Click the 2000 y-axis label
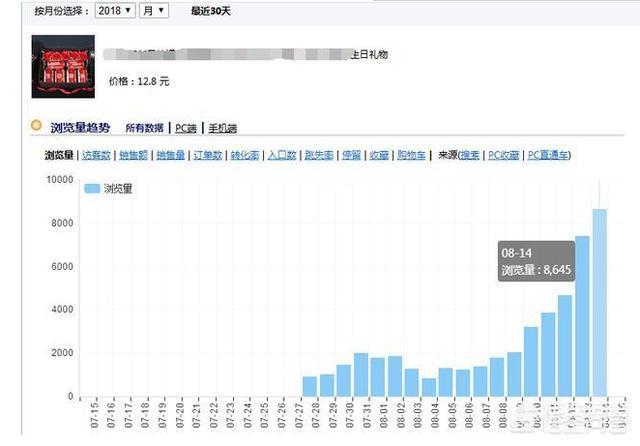 point(62,353)
